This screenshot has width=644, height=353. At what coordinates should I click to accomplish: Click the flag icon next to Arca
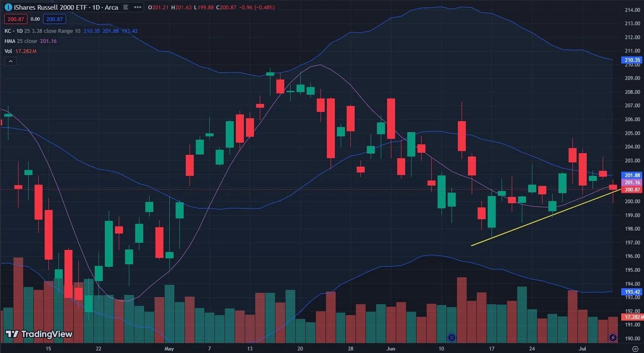pyautogui.click(x=126, y=8)
